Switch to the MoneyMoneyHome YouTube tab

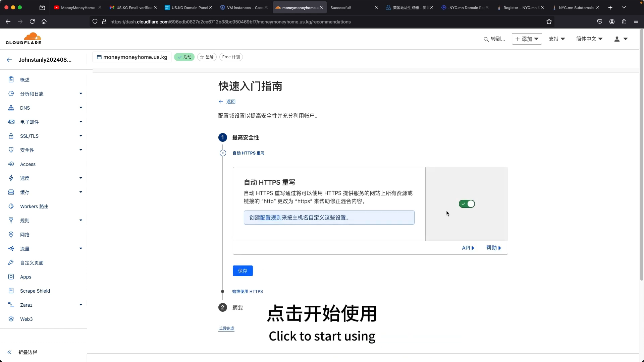[x=78, y=7]
